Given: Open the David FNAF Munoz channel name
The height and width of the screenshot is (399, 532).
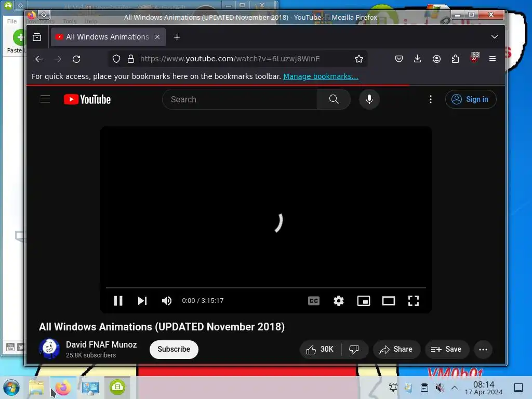Looking at the screenshot, I should point(101,345).
